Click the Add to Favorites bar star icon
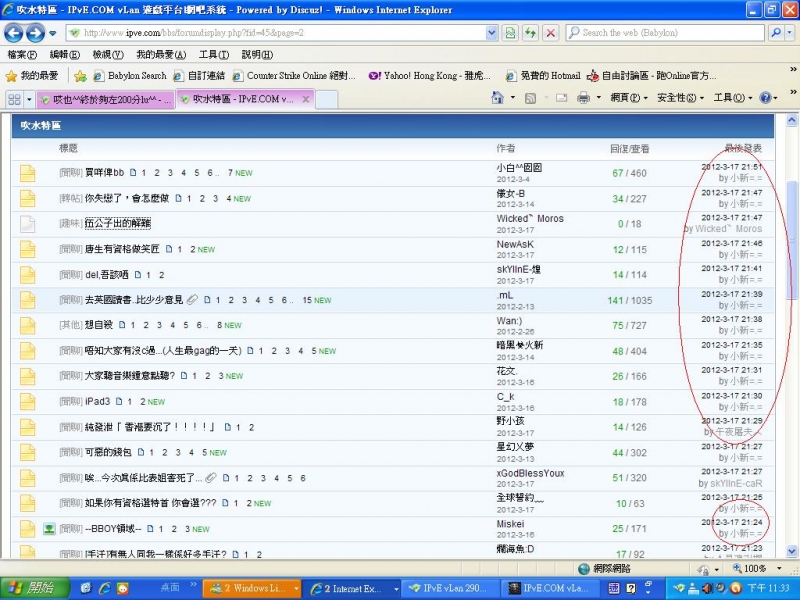Screen dimensions: 800x600 [x=80, y=75]
